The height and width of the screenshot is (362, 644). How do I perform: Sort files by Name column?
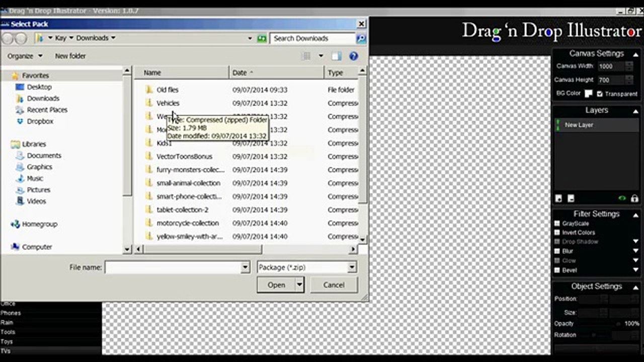pos(182,73)
